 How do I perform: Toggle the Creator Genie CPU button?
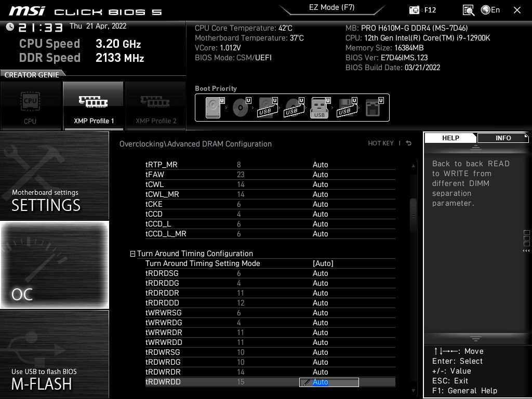coord(31,105)
